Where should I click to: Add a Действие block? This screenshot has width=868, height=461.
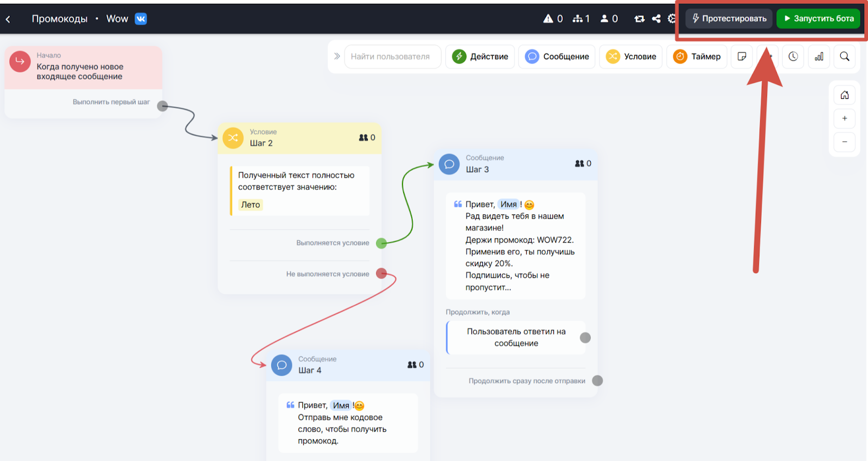pos(481,56)
